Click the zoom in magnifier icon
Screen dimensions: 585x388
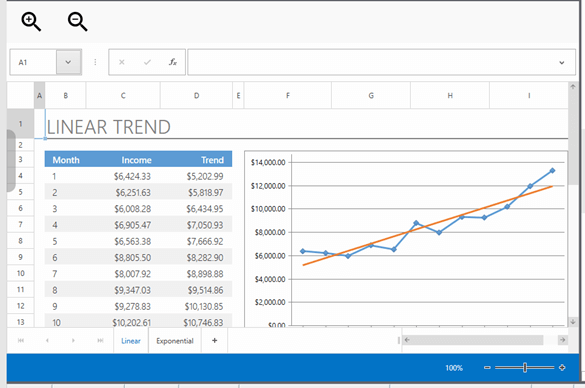(x=31, y=22)
